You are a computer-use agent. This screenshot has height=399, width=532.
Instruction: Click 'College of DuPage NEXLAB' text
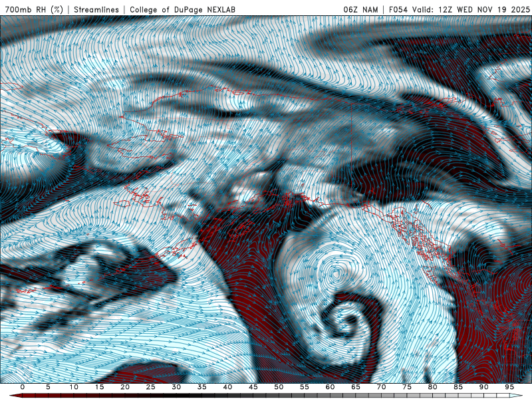coord(182,9)
